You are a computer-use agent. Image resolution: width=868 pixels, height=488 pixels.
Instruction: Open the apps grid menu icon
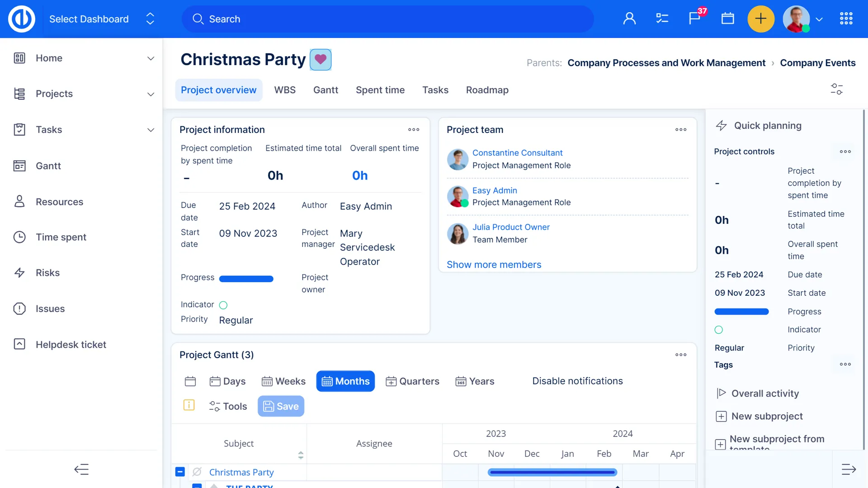846,19
